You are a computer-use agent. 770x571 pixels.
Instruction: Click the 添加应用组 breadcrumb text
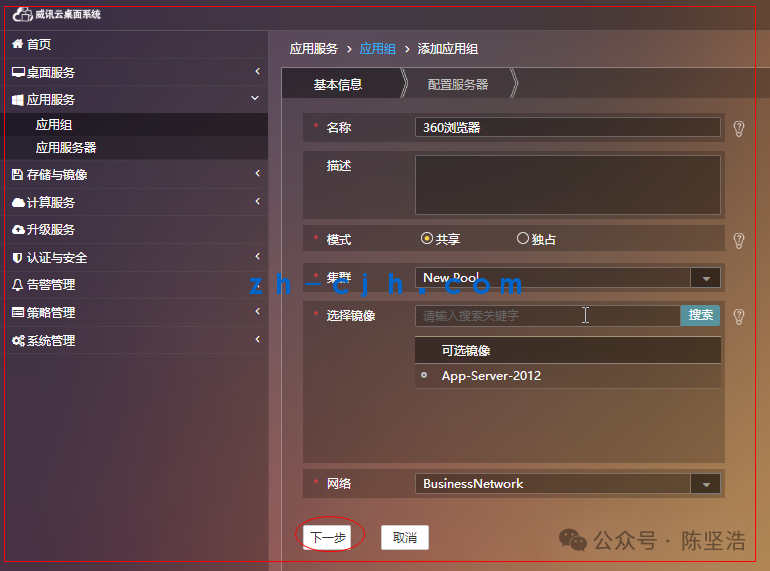coord(447,49)
